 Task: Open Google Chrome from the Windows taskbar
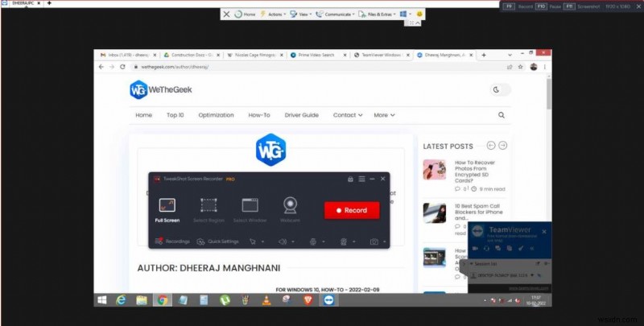pos(161,299)
